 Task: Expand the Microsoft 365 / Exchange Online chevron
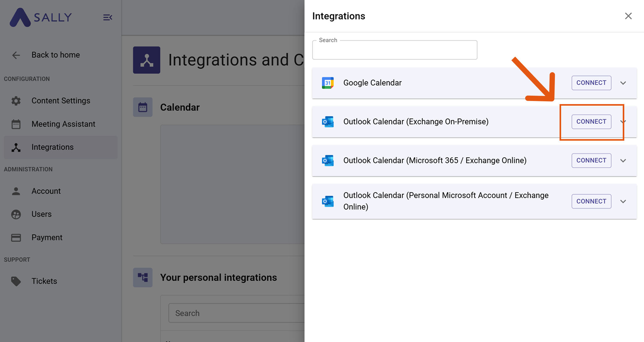pyautogui.click(x=623, y=160)
